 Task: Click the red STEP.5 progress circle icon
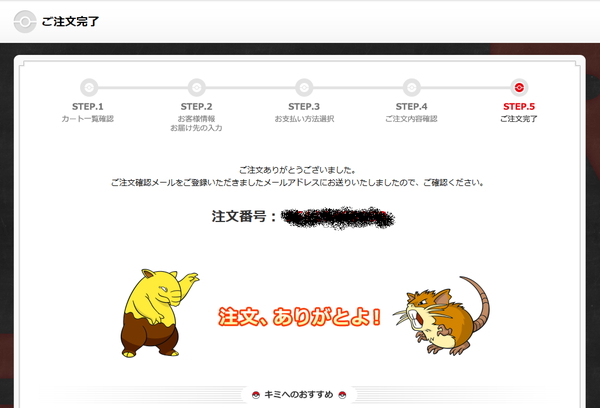click(x=519, y=88)
